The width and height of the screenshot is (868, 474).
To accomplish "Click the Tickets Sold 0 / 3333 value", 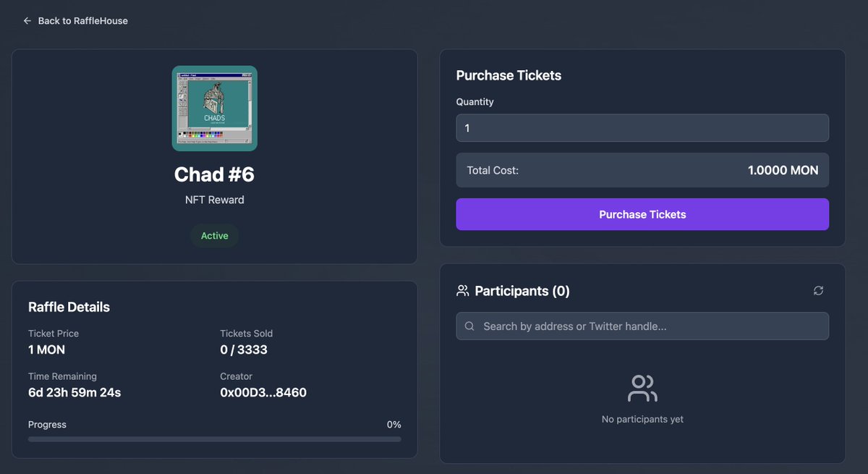I will pos(244,350).
